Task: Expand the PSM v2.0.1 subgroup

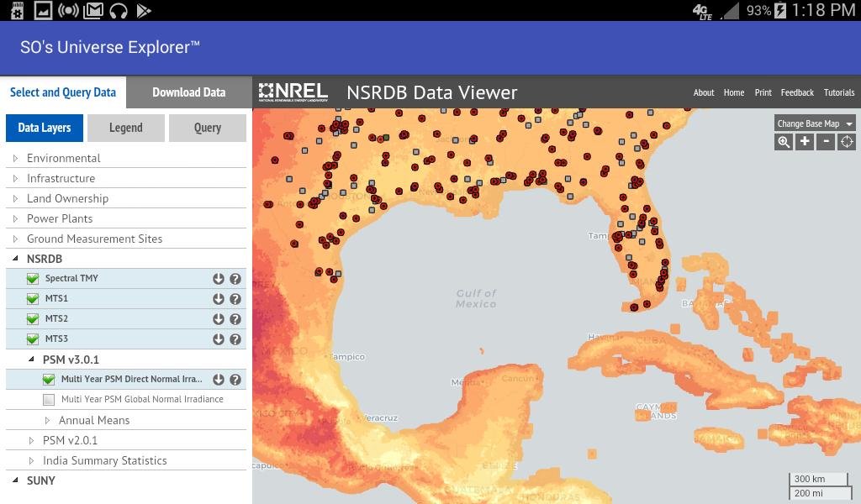Action: pos(31,440)
